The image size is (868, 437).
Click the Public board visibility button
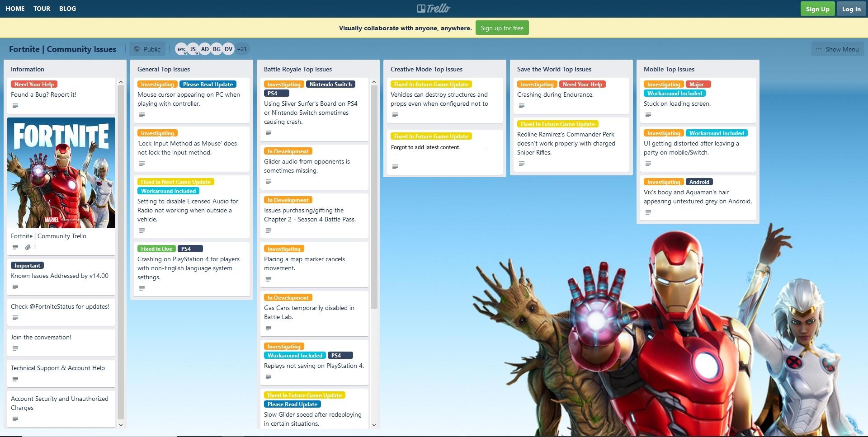tap(147, 49)
